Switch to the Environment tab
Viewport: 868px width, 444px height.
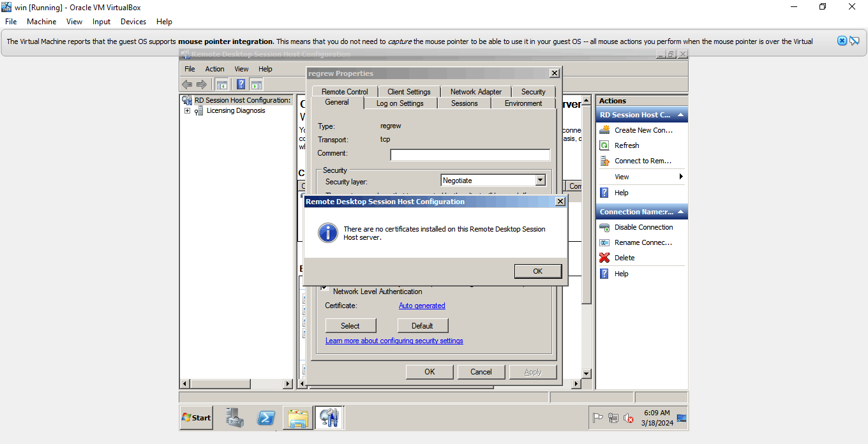pos(523,103)
